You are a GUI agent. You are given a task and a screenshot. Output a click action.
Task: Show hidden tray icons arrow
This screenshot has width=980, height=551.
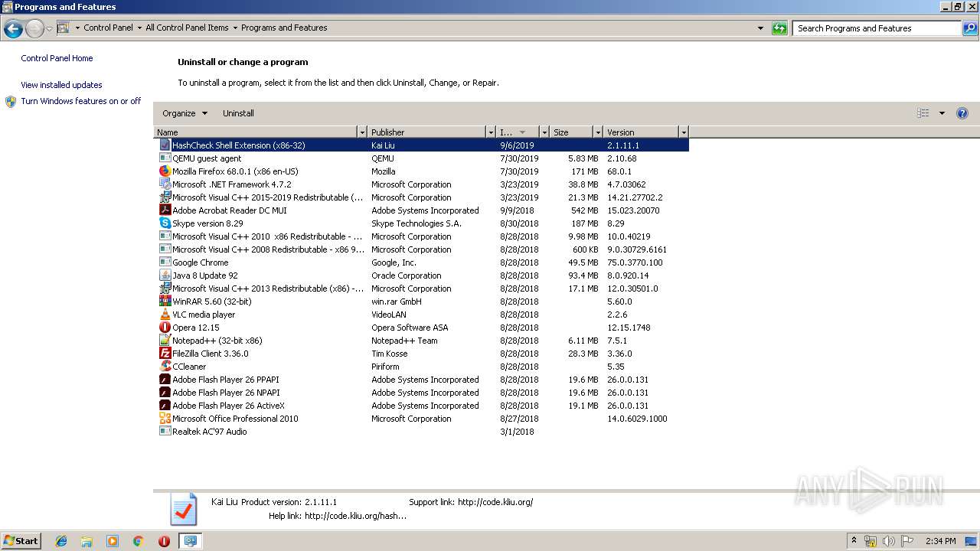tap(854, 541)
